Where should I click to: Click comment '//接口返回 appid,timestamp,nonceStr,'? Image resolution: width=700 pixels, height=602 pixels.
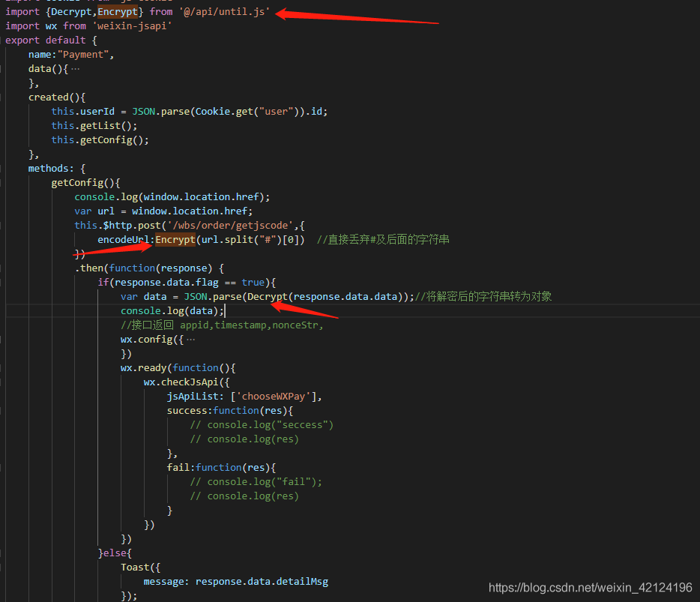[222, 325]
